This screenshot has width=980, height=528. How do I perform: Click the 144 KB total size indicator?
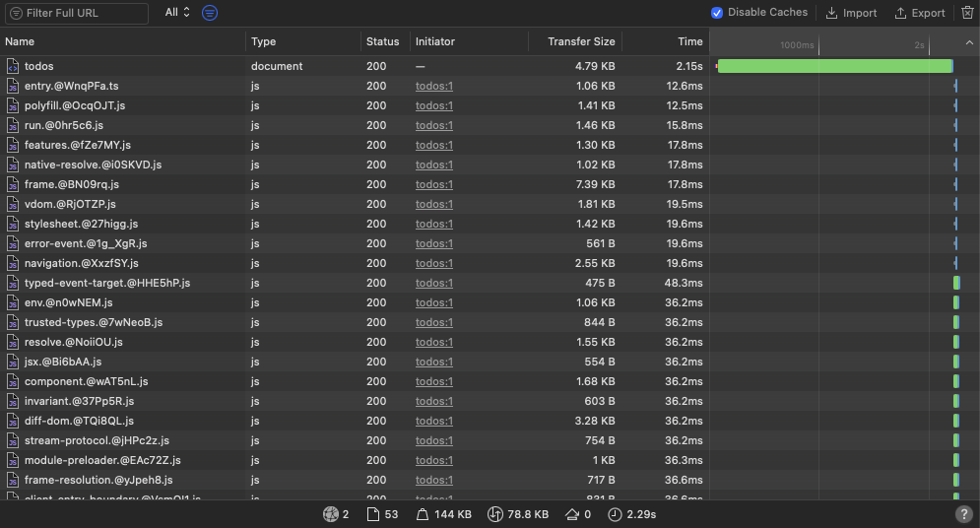[444, 514]
